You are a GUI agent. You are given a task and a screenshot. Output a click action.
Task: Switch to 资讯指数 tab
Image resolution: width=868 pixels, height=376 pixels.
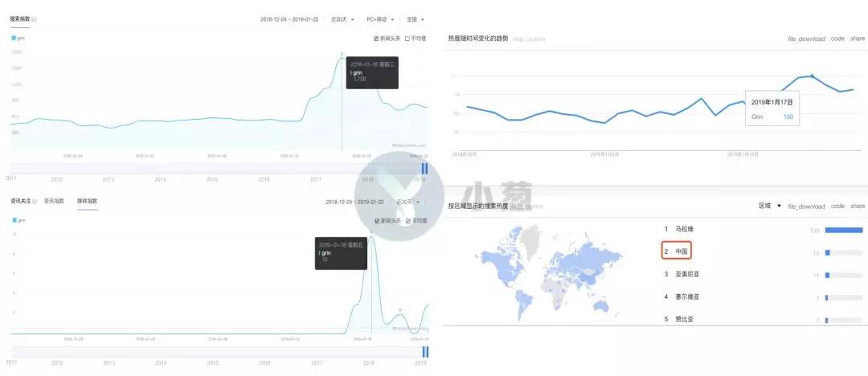click(x=54, y=201)
